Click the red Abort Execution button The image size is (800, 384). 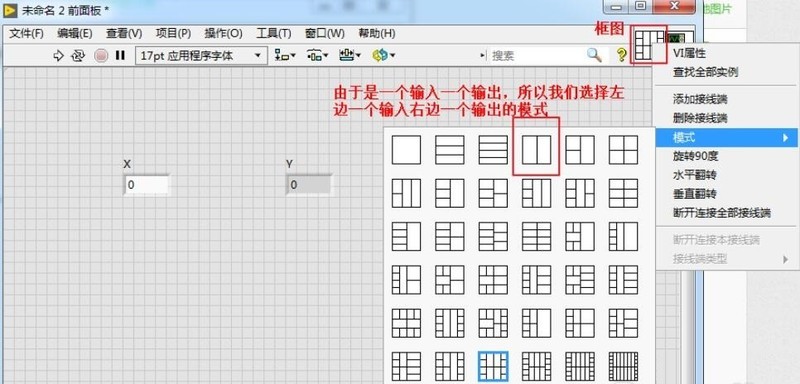coord(101,56)
